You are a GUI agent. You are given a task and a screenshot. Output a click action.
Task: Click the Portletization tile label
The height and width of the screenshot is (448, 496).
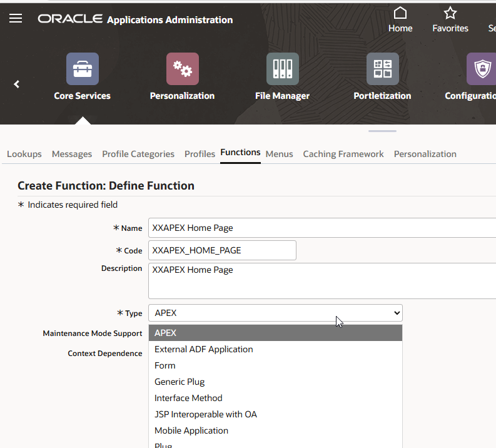[x=382, y=96]
